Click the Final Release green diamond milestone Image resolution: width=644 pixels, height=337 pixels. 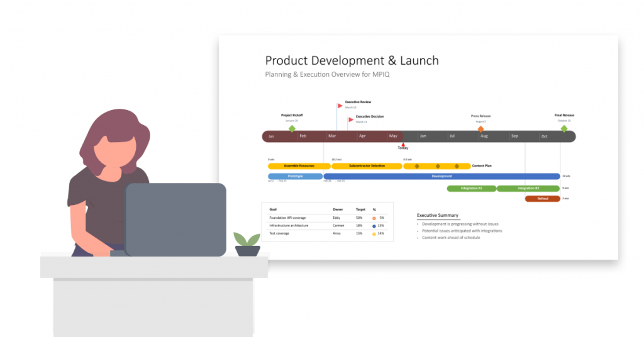click(x=563, y=129)
